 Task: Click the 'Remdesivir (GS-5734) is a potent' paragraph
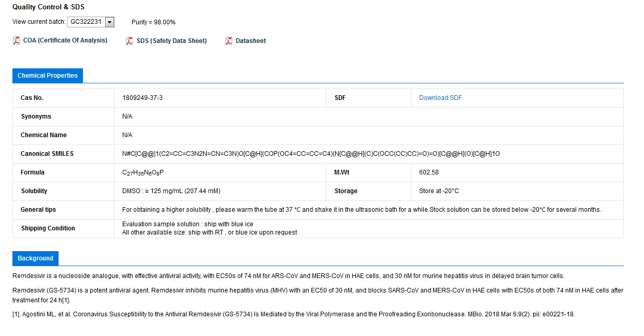(318, 295)
